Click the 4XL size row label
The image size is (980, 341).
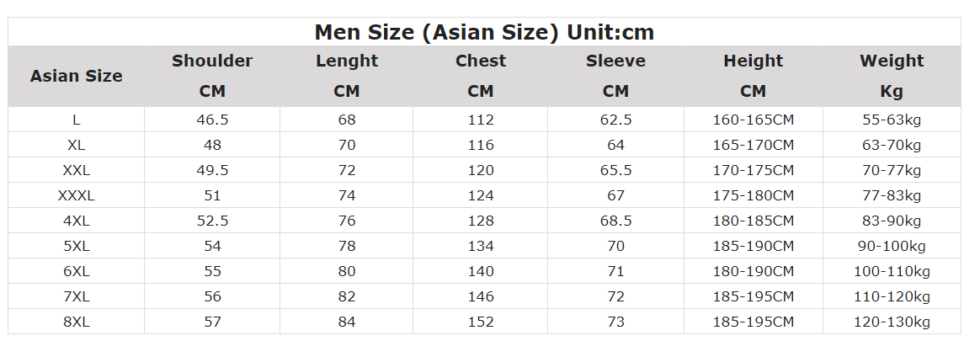click(x=77, y=221)
